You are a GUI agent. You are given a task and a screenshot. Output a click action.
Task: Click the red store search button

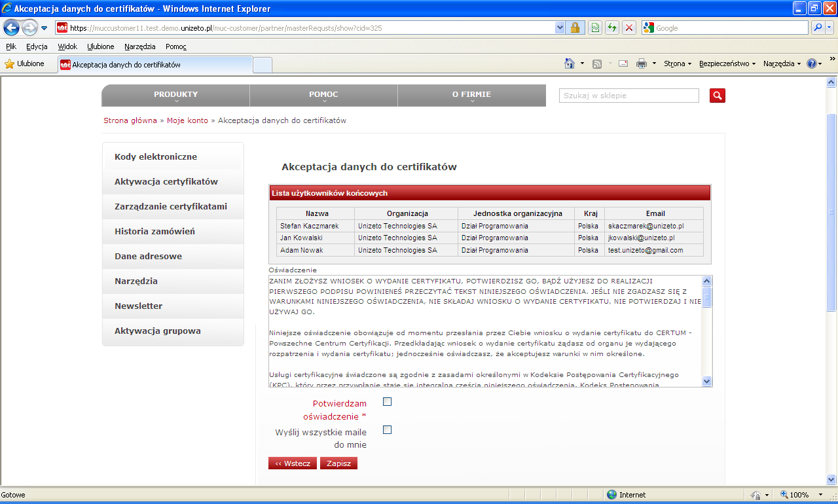[718, 96]
